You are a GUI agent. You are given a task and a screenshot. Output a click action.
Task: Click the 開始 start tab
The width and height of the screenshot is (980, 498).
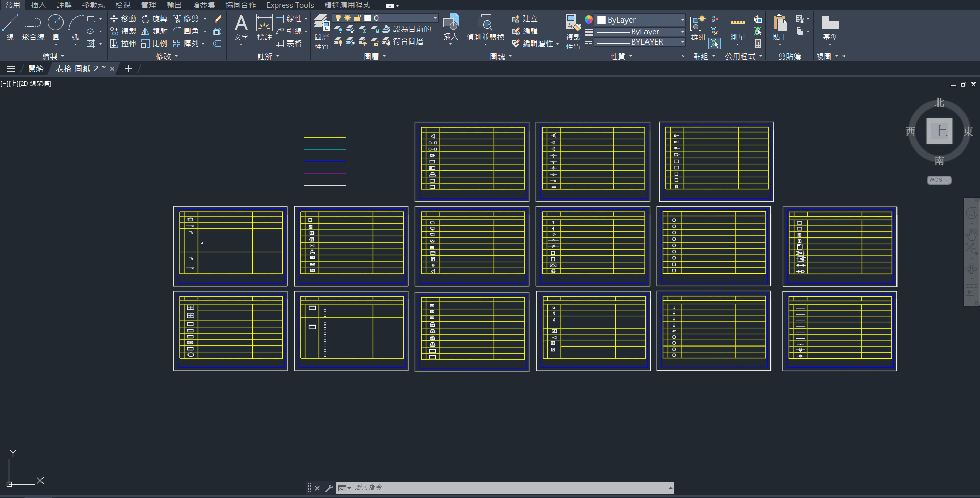tap(36, 69)
